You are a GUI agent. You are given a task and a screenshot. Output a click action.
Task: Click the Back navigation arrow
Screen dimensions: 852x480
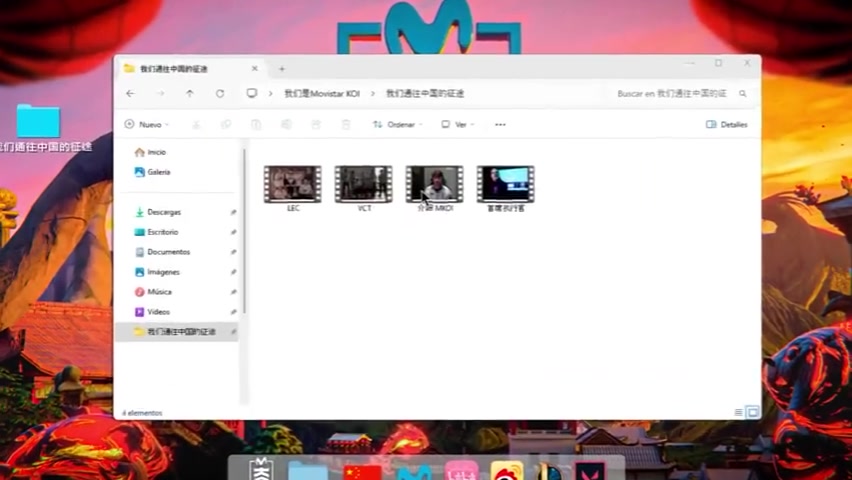[130, 93]
